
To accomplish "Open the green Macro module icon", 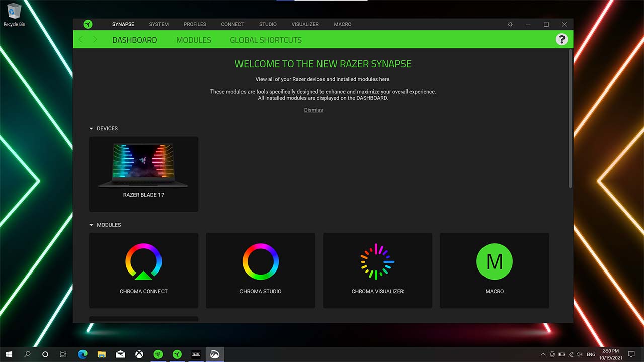I will click(x=494, y=261).
